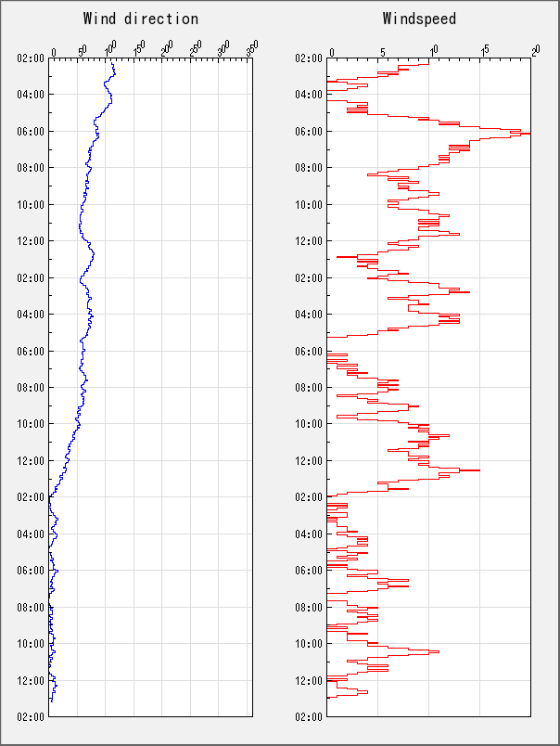Click topmost 02:00 time label of Windspeed chart
Image resolution: width=560 pixels, height=746 pixels.
tap(309, 58)
